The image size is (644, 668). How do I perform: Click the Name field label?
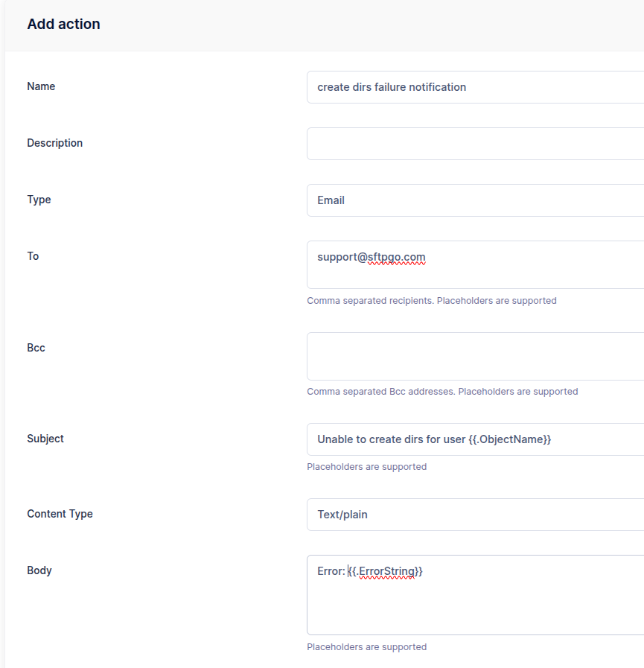pyautogui.click(x=41, y=86)
